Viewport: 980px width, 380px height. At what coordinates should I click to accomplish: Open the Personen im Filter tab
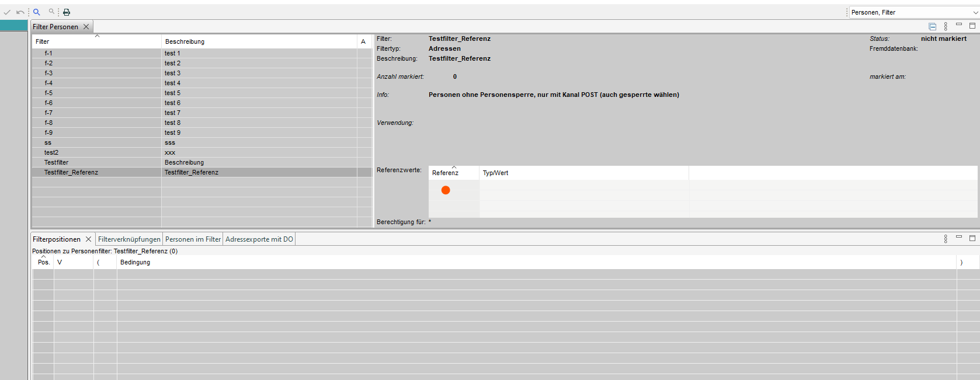click(193, 239)
